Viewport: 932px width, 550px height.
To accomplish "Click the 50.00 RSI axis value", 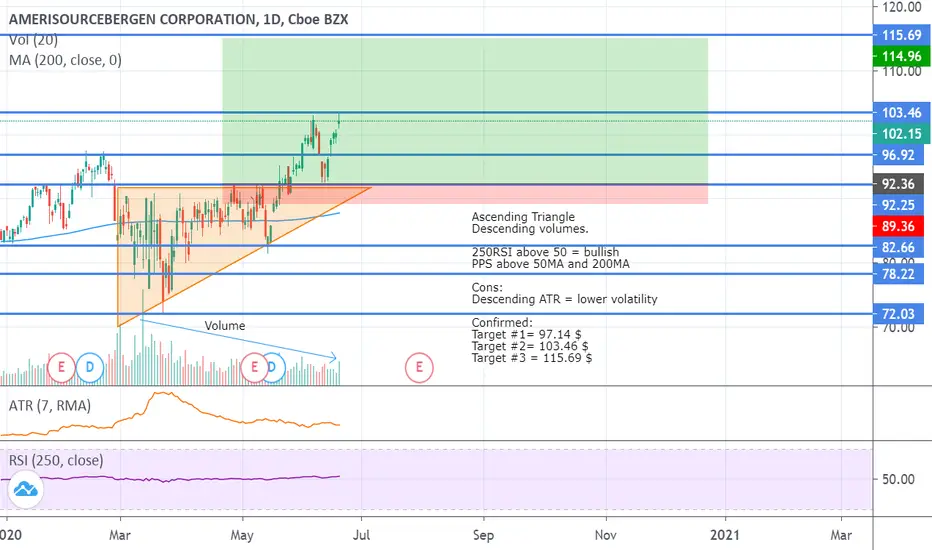I will [898, 479].
